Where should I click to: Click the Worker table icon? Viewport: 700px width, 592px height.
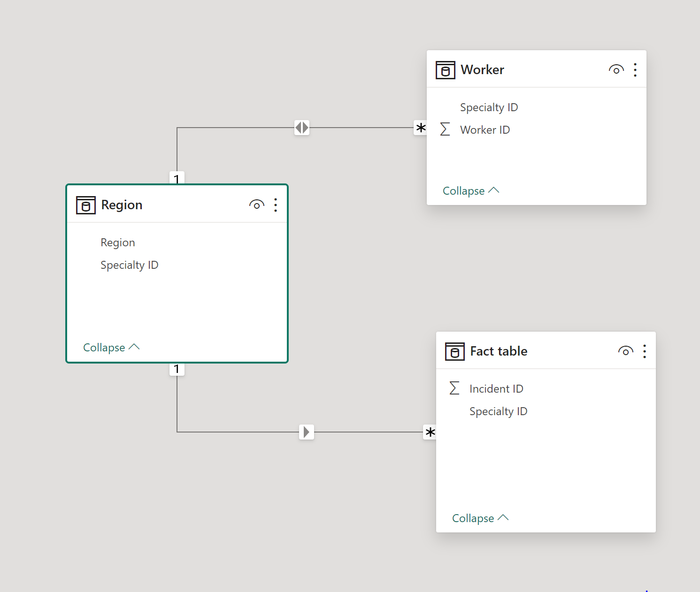(x=445, y=70)
